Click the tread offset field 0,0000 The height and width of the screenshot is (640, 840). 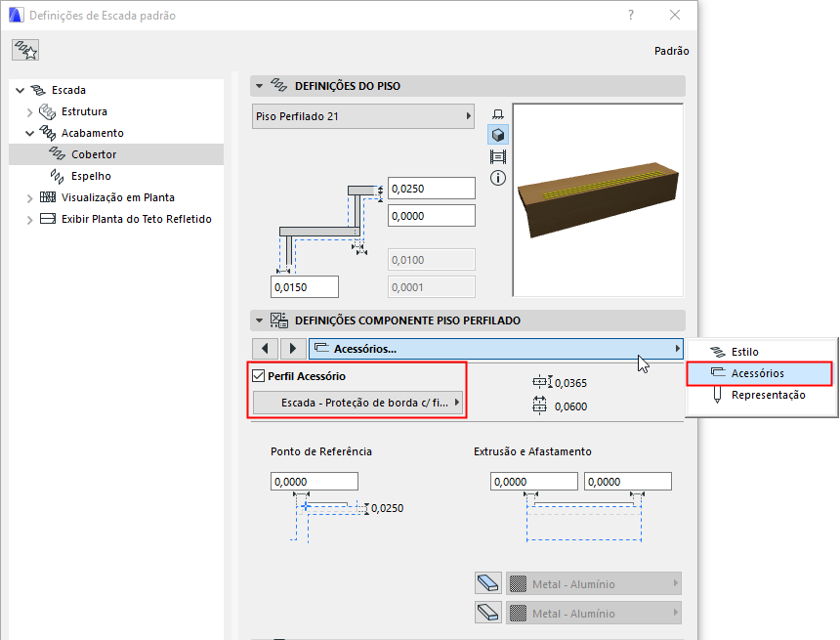click(x=432, y=216)
